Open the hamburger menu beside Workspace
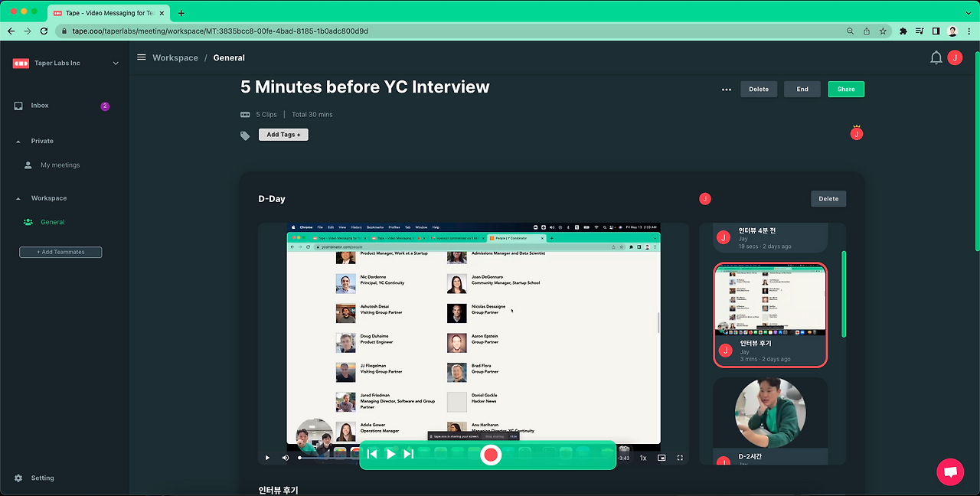The width and height of the screenshot is (980, 496). [x=142, y=57]
